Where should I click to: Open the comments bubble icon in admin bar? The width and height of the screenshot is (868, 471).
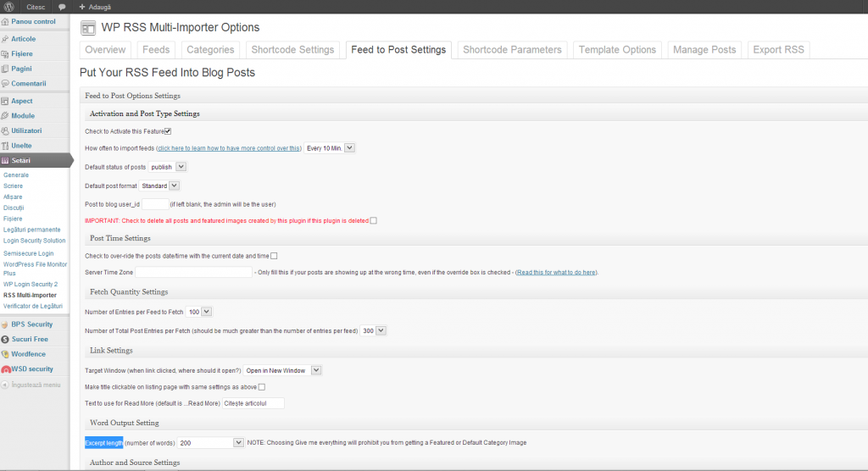click(62, 7)
